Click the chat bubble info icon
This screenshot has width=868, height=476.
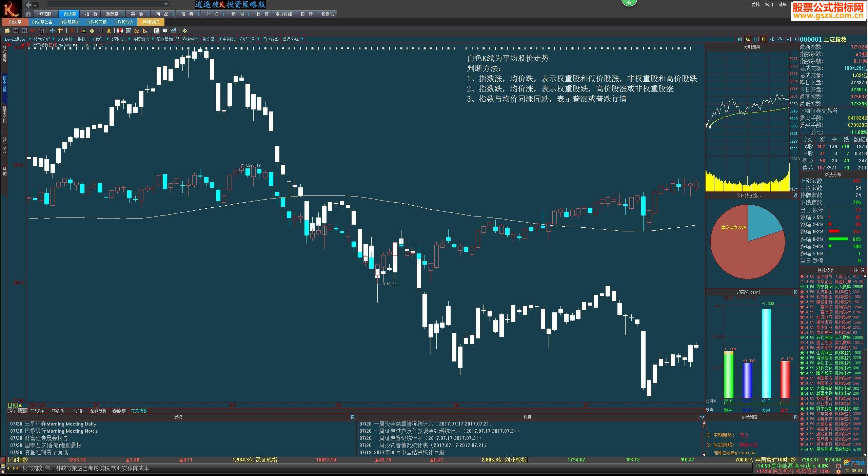(165, 30)
